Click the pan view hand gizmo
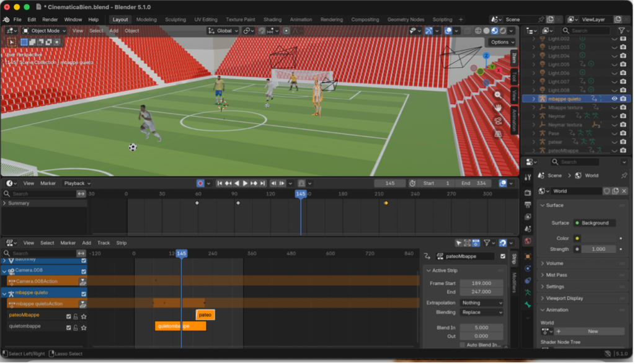Viewport: 635px width, 364px height. coord(498,108)
